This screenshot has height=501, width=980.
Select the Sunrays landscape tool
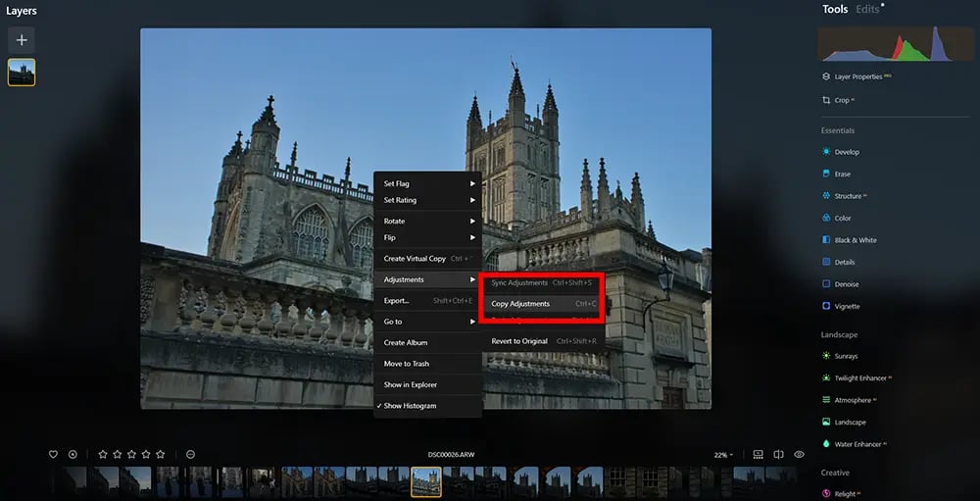pyautogui.click(x=840, y=356)
